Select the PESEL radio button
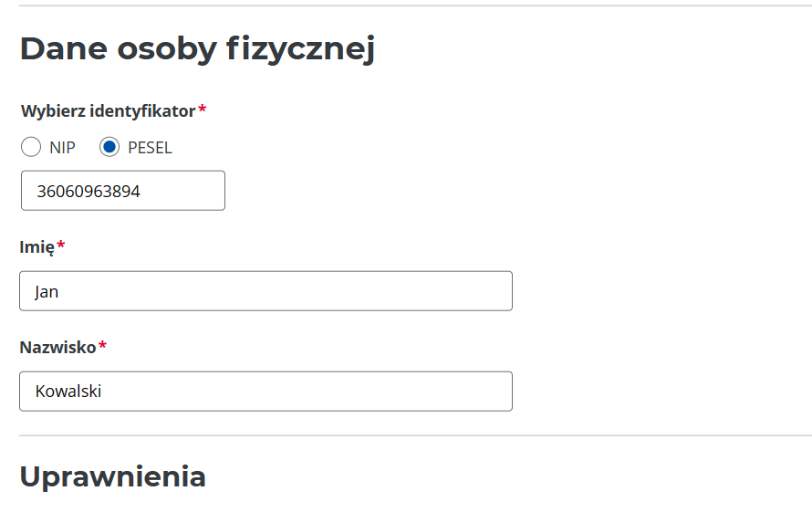The width and height of the screenshot is (812, 512). (x=109, y=147)
